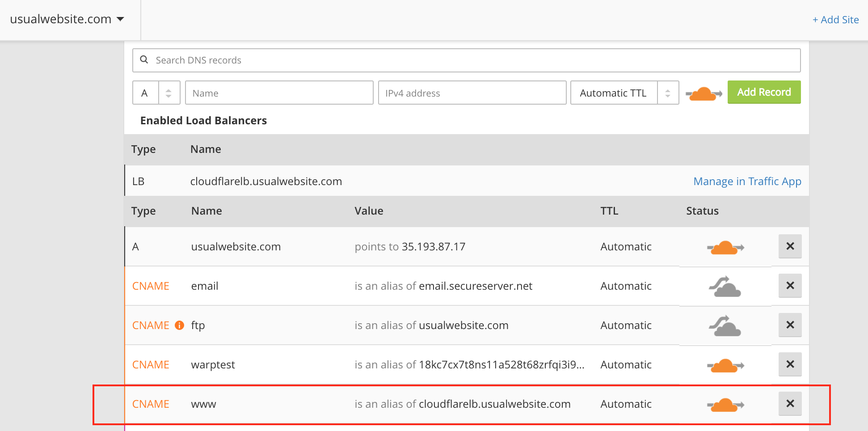Click the warptest record name

(213, 365)
